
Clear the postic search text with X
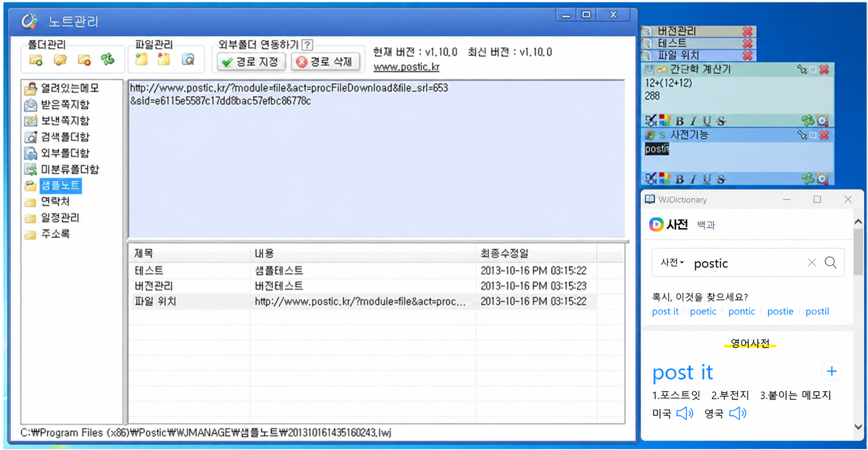point(812,262)
